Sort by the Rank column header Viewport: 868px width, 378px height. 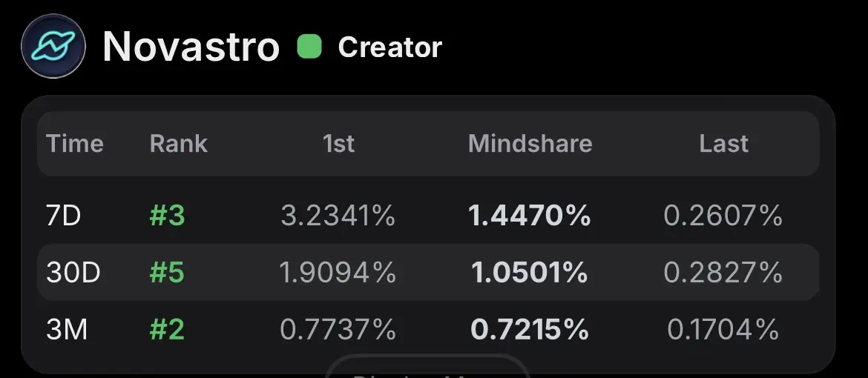[x=178, y=144]
